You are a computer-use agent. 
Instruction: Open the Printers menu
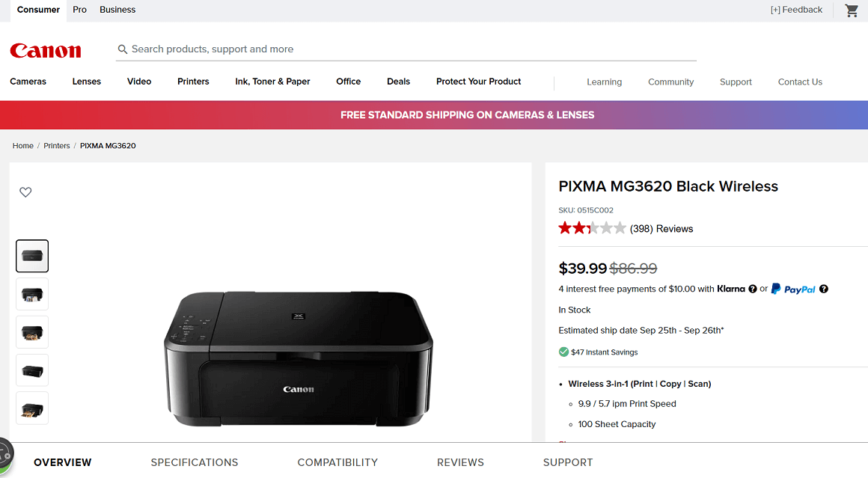(x=193, y=82)
